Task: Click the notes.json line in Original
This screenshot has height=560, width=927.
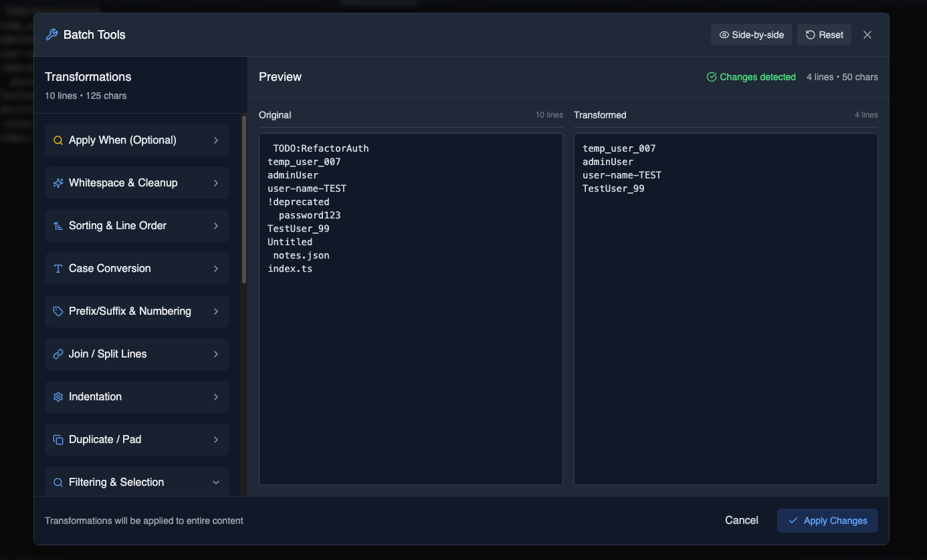Action: [x=301, y=255]
